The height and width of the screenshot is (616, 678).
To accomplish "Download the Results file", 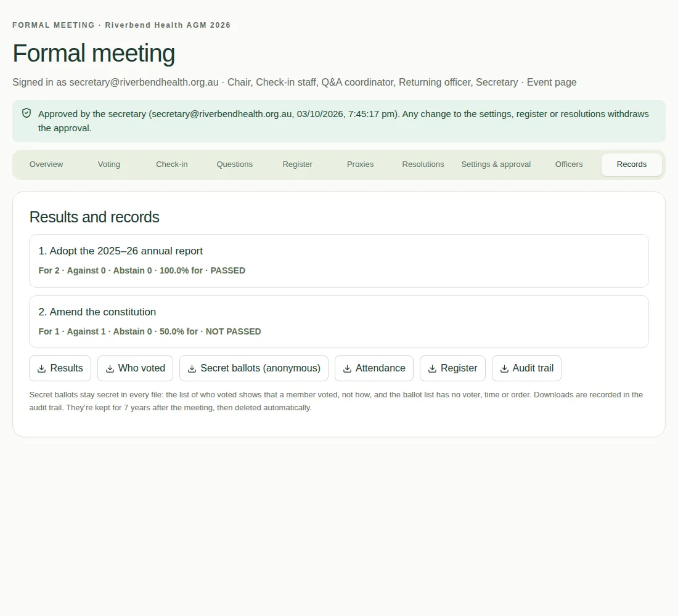I will point(60,368).
